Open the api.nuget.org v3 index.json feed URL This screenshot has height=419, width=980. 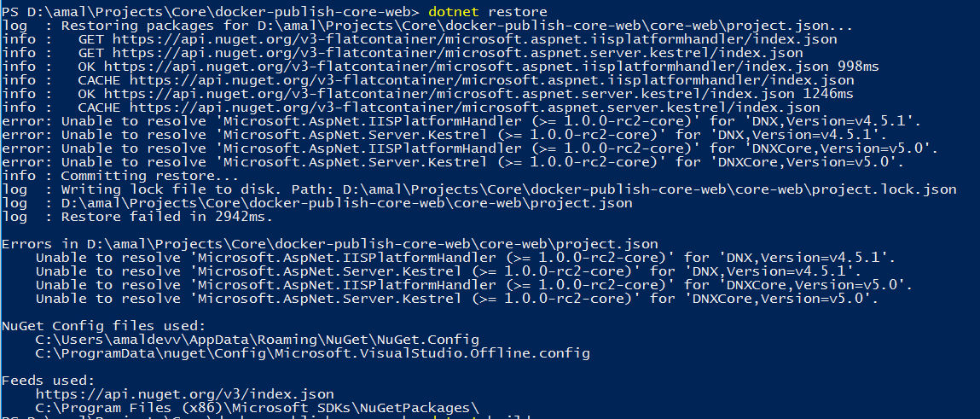[x=184, y=393]
